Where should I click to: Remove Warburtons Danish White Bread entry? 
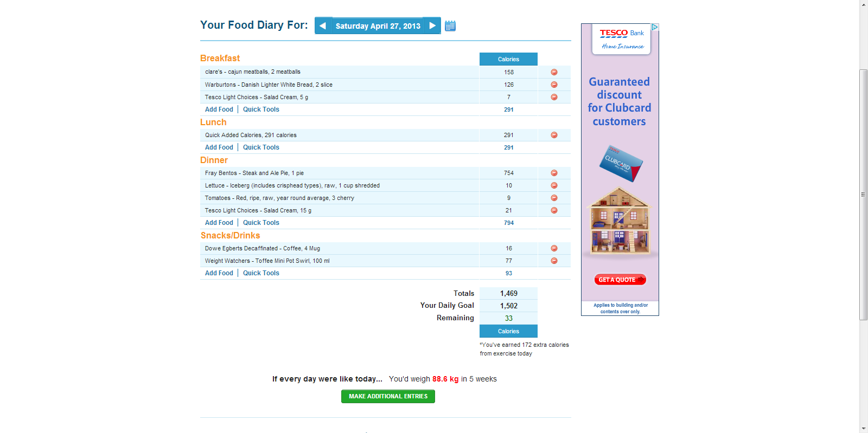pyautogui.click(x=554, y=85)
